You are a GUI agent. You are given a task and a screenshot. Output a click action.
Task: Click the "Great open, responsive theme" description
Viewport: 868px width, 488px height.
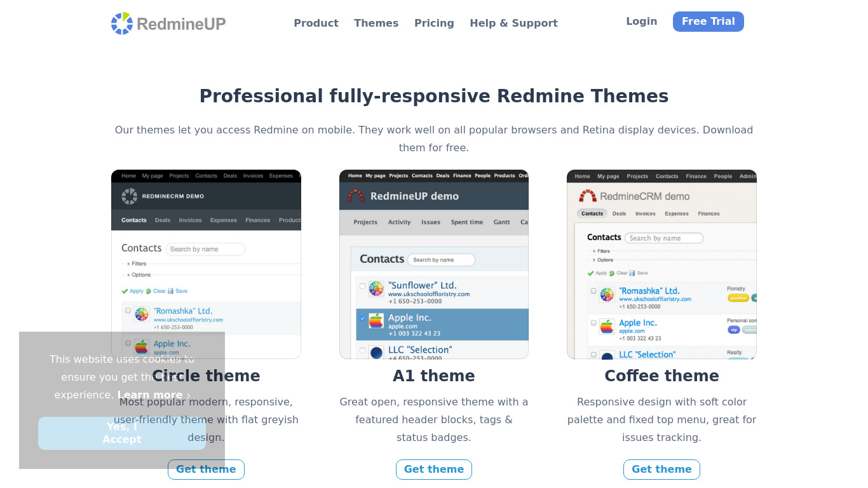click(434, 419)
